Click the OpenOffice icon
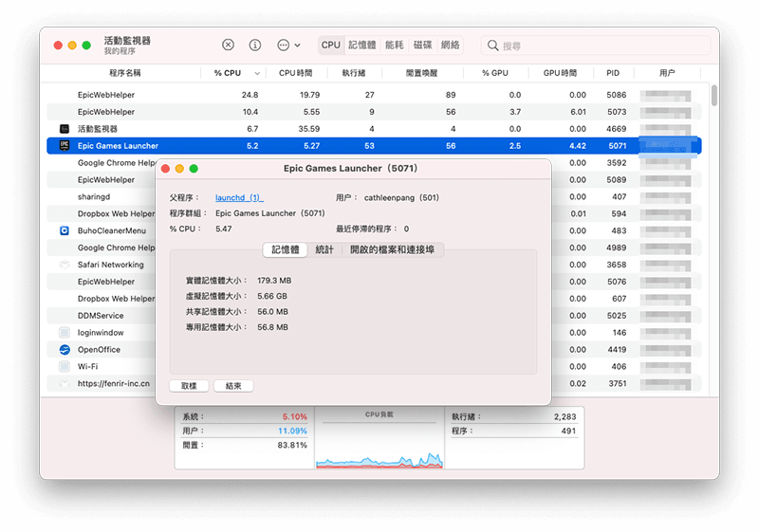Screen dimensions: 759x532 [65, 350]
